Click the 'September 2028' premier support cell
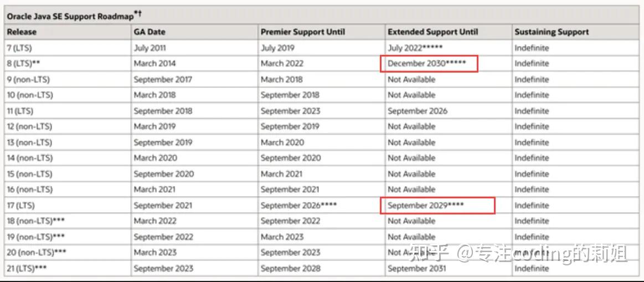Screen dimensions: 644x282 point(290,269)
